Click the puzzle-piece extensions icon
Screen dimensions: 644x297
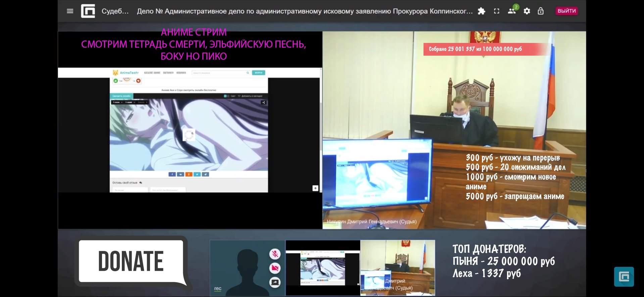481,11
